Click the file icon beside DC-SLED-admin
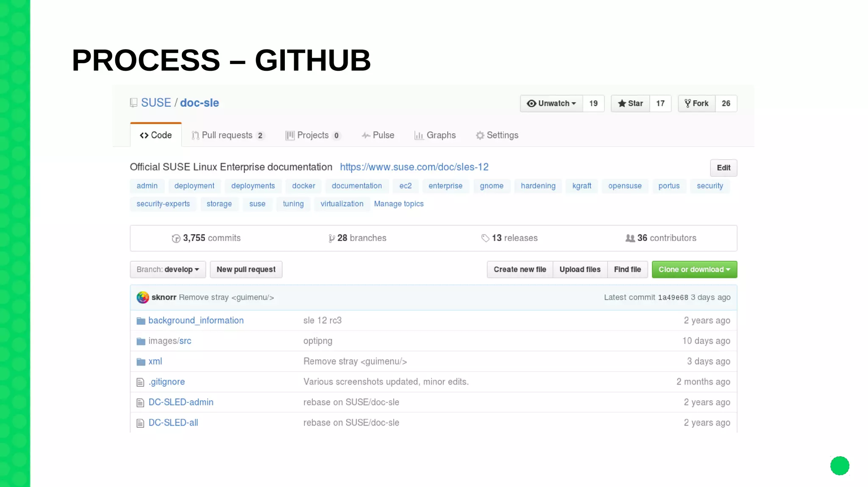This screenshot has height=487, width=868. click(140, 403)
